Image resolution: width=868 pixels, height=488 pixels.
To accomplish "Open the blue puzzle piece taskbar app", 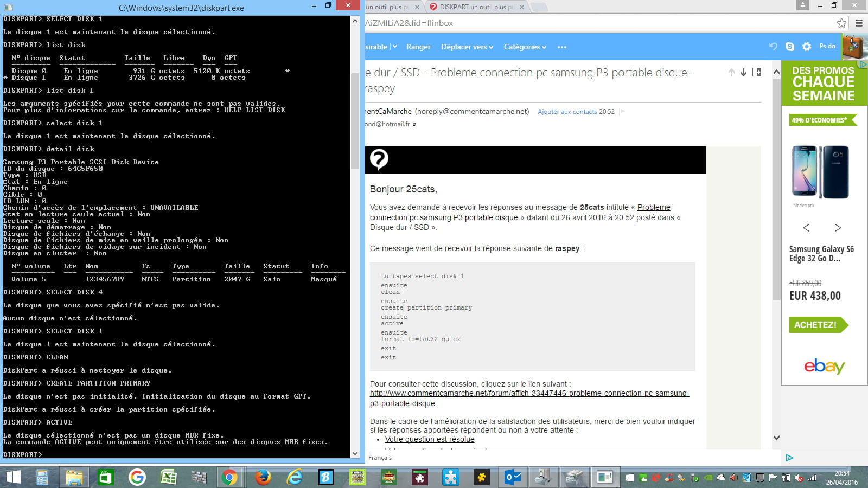I will [x=450, y=477].
